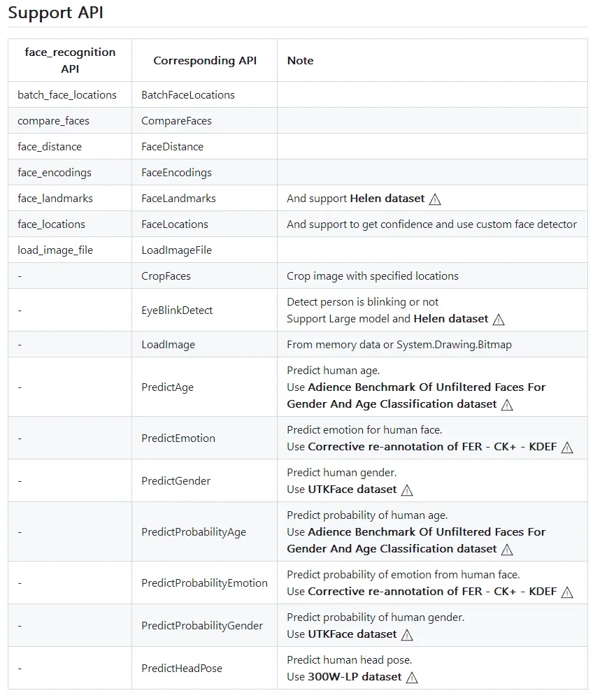Click warning icon in FaceLandmarks row
The image size is (600, 700).
(435, 199)
